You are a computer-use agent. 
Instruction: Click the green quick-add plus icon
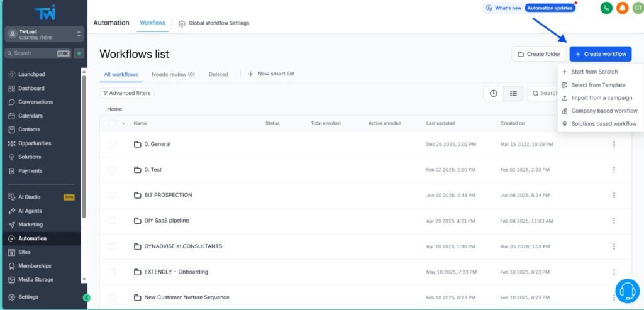(x=79, y=53)
